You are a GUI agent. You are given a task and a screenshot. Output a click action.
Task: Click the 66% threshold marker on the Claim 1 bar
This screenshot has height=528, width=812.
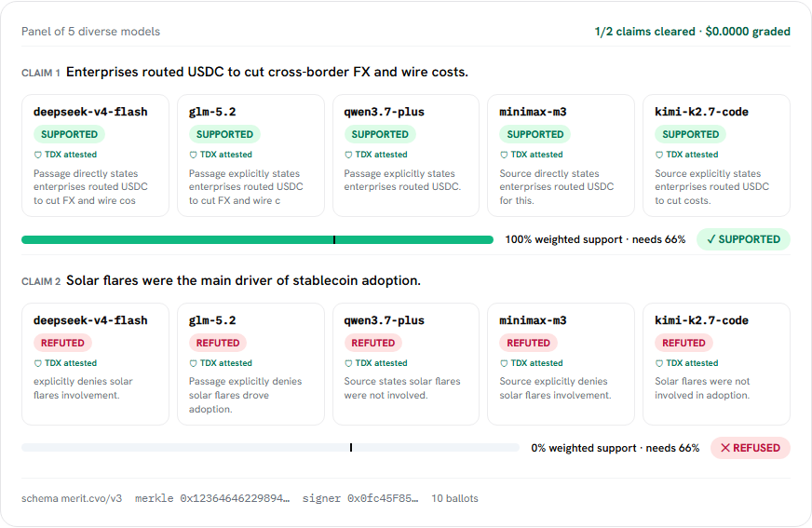(334, 239)
